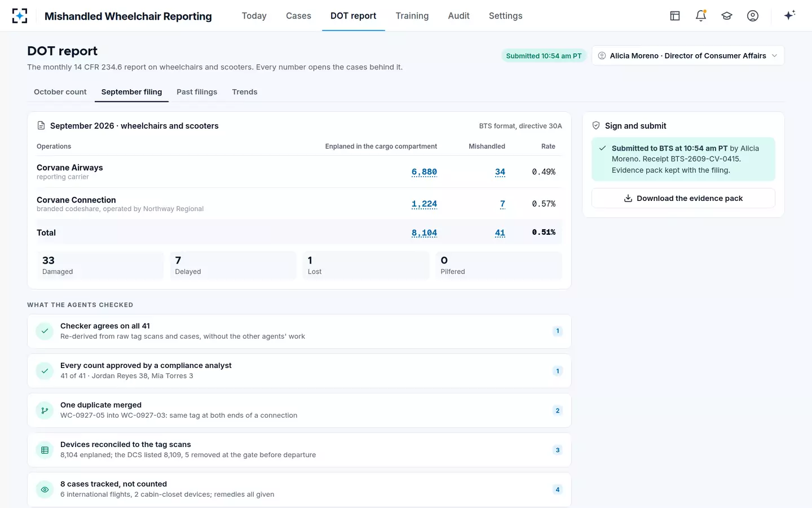Click the document icon beside September 2026
This screenshot has width=812, height=508.
click(x=41, y=125)
